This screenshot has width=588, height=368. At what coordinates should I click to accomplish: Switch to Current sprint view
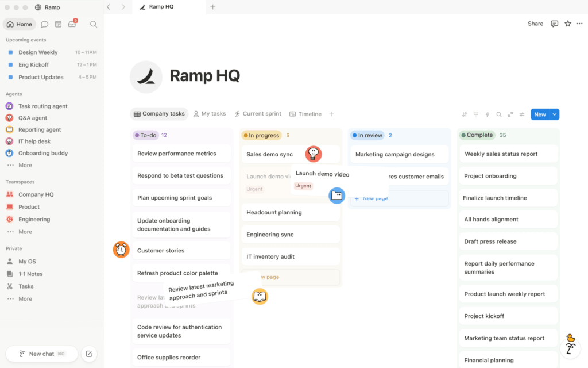(258, 114)
